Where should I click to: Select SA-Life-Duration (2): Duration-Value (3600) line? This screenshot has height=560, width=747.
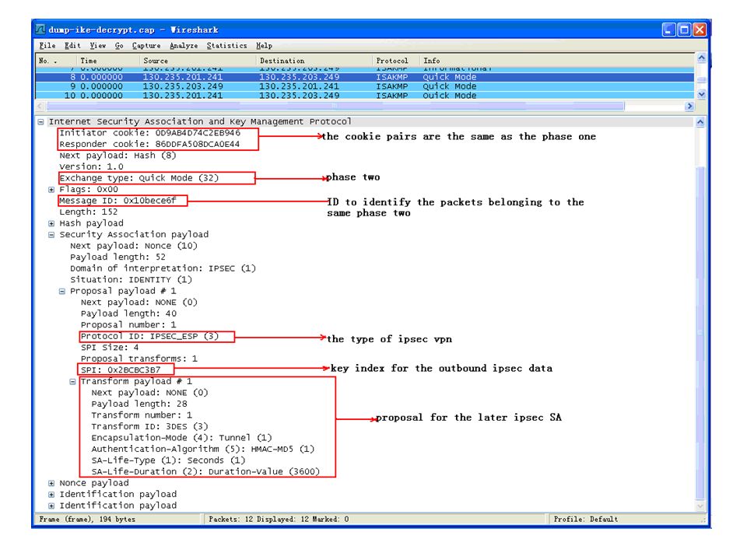[x=205, y=472]
